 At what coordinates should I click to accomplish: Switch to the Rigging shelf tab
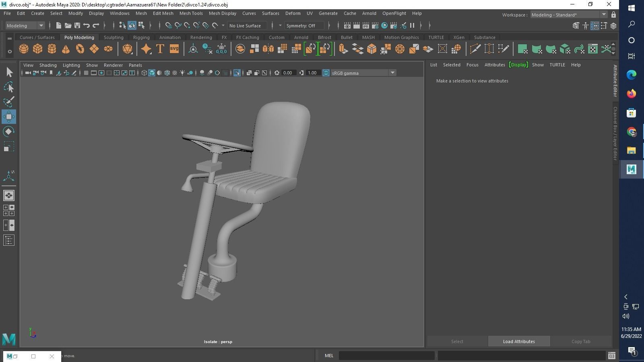(x=141, y=37)
